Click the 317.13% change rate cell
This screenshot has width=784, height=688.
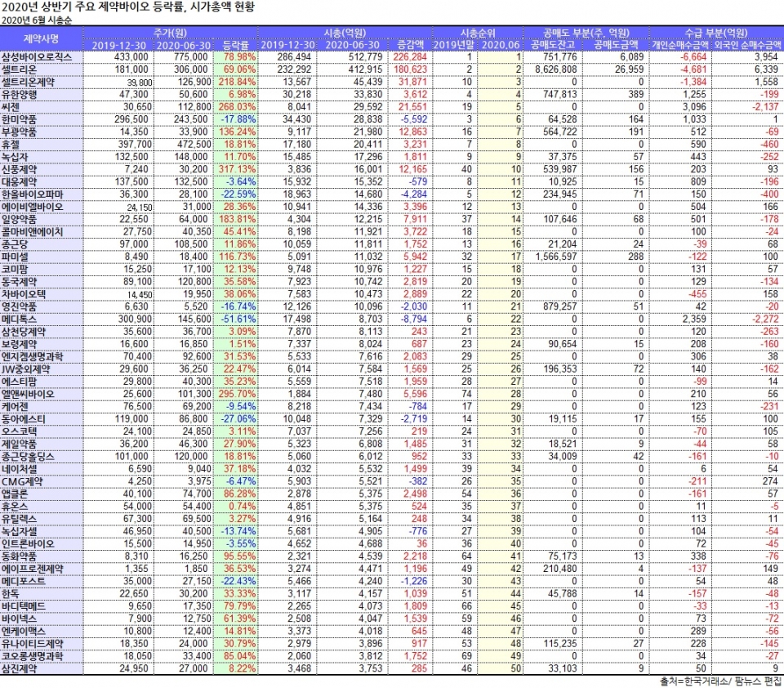238,168
